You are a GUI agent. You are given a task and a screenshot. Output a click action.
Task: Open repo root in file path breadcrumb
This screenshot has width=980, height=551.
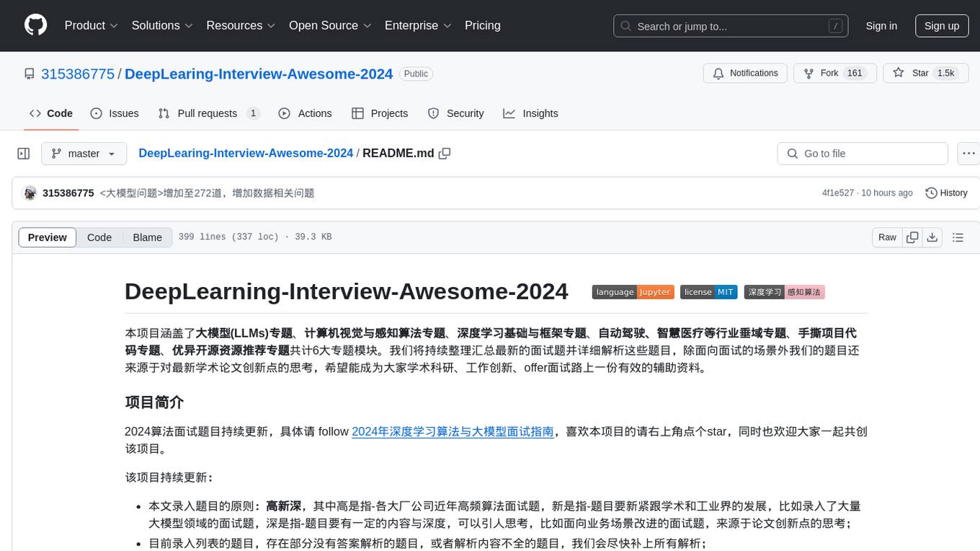(x=246, y=153)
